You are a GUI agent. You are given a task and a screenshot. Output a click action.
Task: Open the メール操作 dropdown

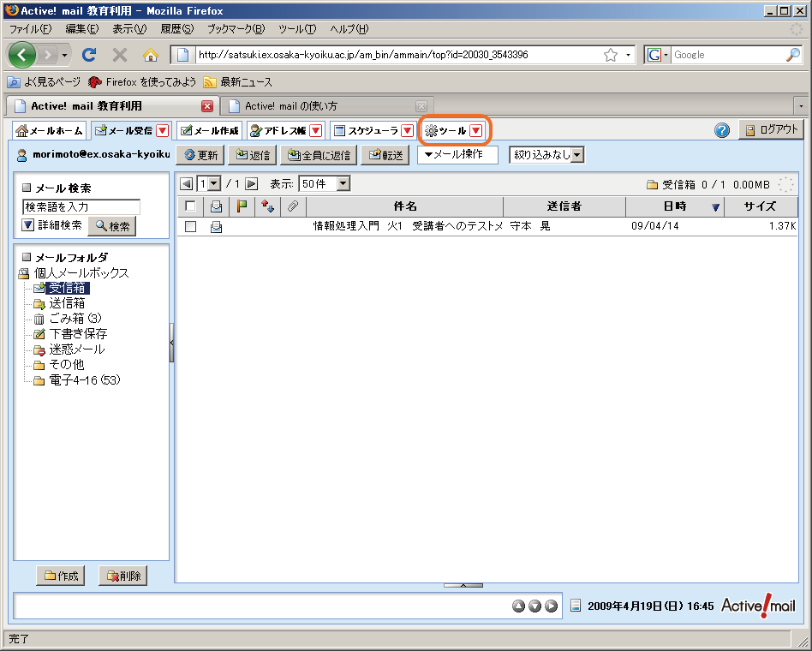tap(457, 155)
